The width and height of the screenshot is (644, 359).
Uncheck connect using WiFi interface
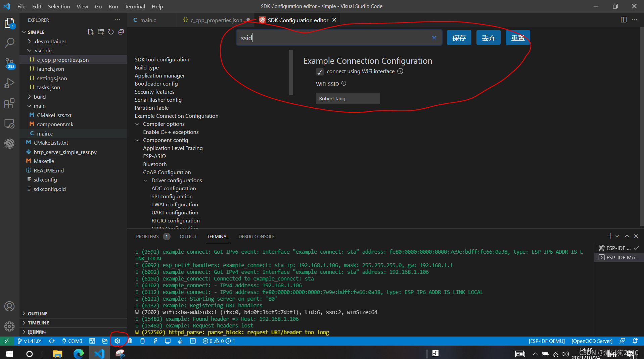tap(320, 72)
